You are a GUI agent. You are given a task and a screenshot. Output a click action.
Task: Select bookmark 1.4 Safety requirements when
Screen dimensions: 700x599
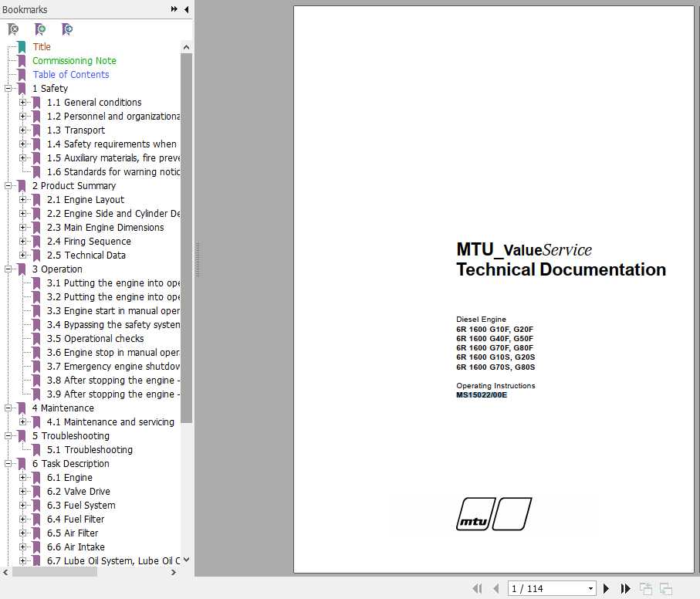[x=112, y=144]
